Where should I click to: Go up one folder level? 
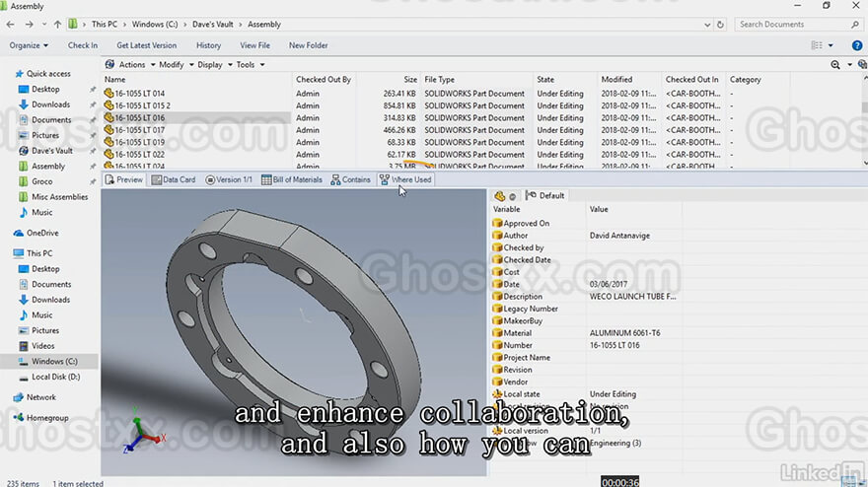57,25
